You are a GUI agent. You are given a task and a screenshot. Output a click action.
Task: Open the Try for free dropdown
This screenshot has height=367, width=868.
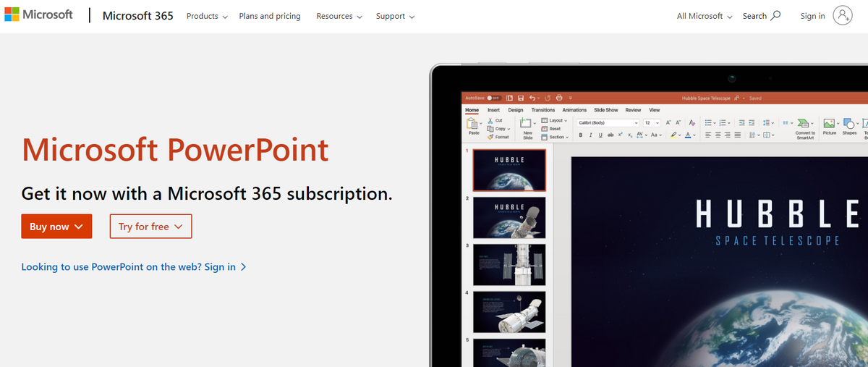150,227
